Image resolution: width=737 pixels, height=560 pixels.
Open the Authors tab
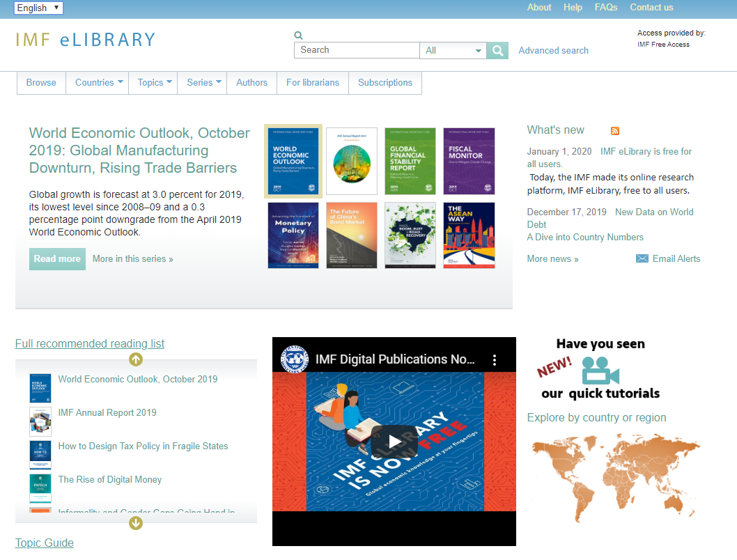click(252, 83)
